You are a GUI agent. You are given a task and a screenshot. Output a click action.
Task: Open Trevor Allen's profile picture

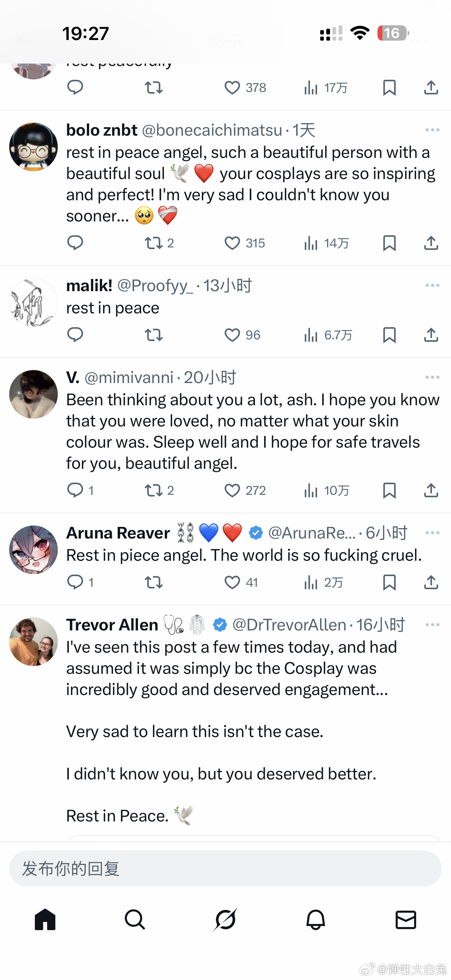click(x=33, y=641)
